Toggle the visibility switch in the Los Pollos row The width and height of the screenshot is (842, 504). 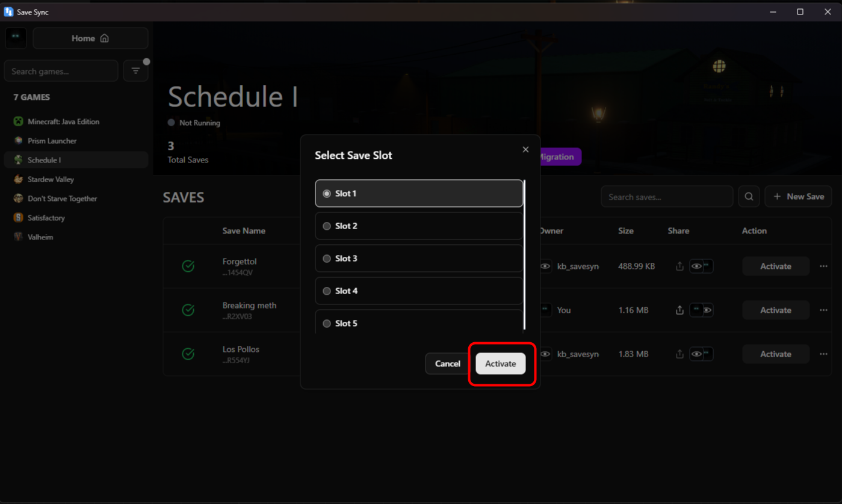tap(702, 354)
